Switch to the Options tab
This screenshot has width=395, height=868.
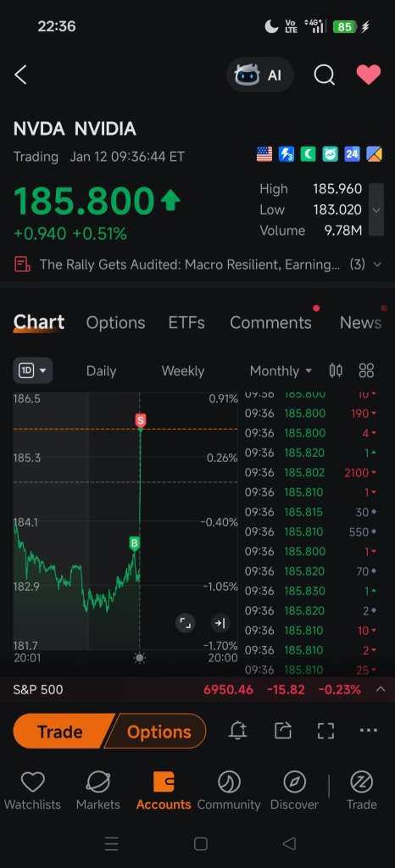click(115, 323)
